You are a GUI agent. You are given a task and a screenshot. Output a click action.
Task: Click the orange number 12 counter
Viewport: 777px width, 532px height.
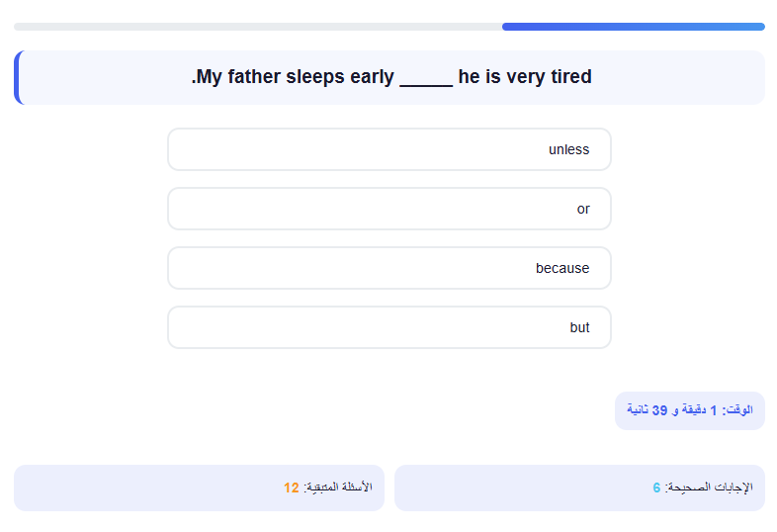coord(292,488)
